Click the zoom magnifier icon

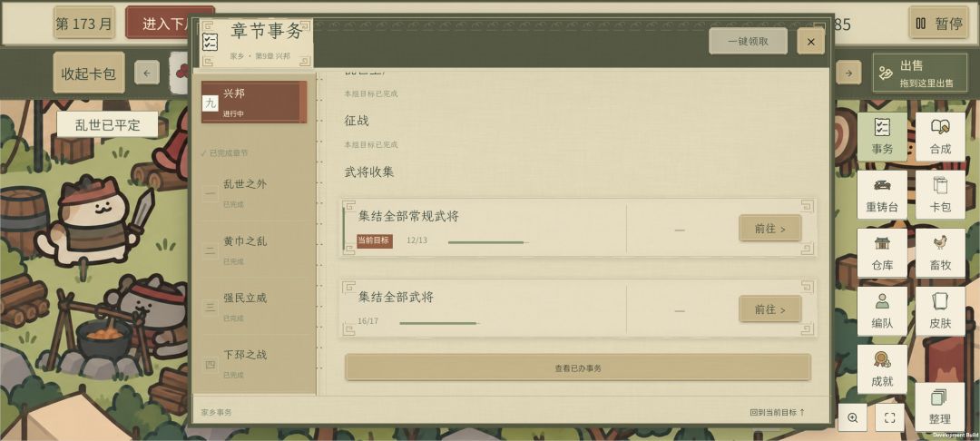click(x=852, y=417)
